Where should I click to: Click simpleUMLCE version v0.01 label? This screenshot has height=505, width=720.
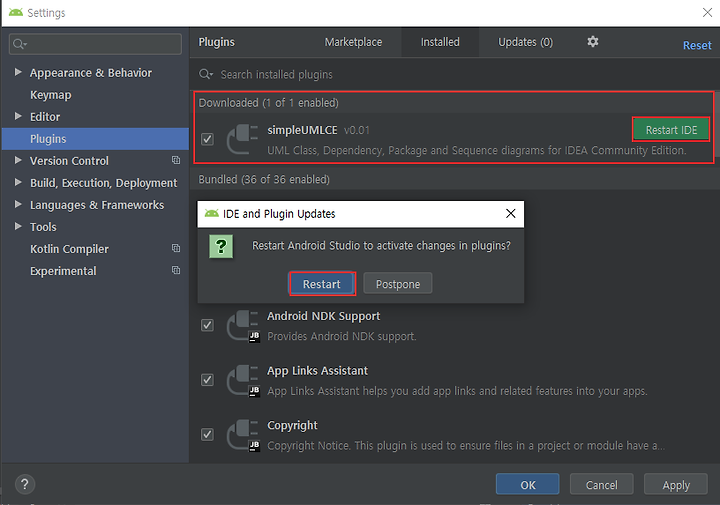pos(356,130)
